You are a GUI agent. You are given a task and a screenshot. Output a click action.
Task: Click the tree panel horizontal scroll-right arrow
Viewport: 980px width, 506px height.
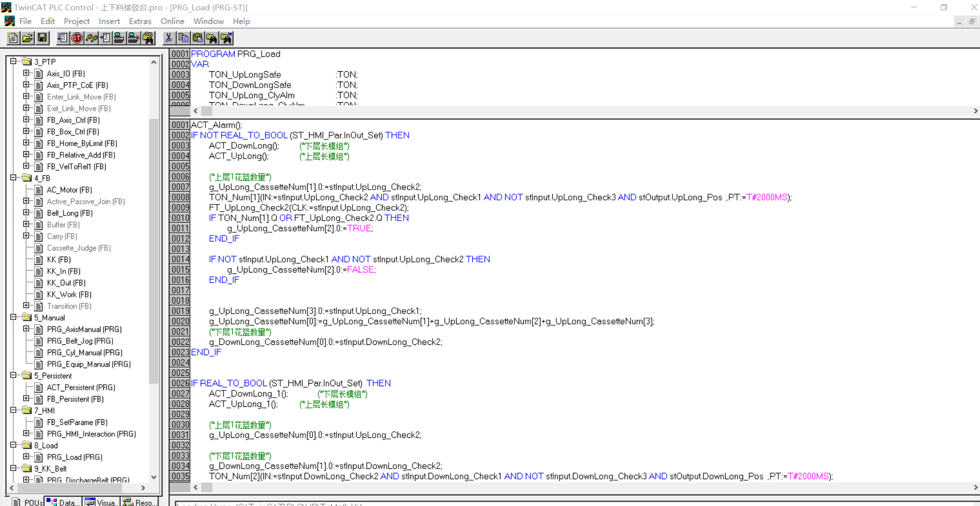pyautogui.click(x=143, y=487)
